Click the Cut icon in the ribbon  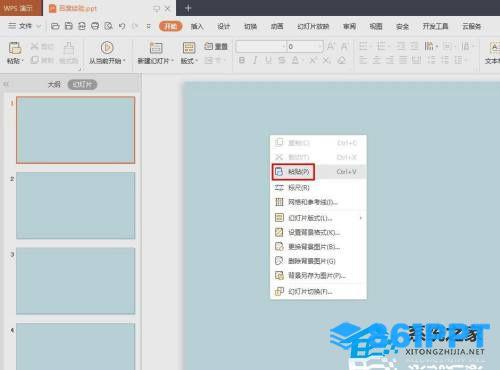[x=34, y=46]
